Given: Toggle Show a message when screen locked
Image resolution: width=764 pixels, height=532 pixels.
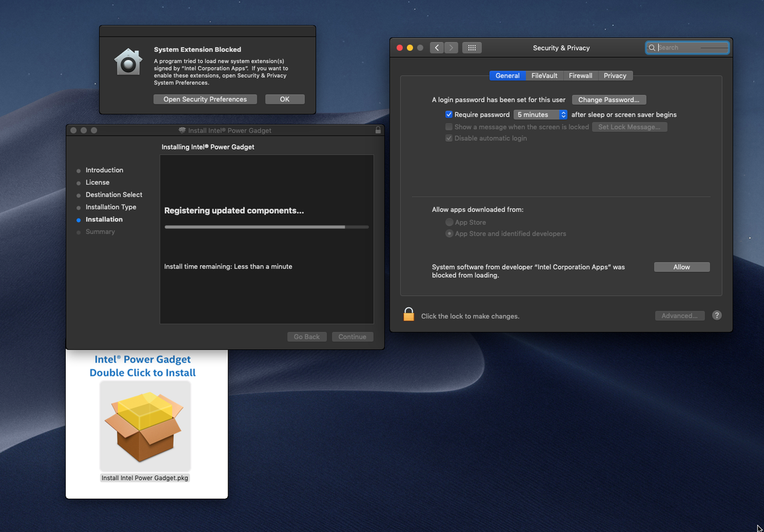Looking at the screenshot, I should tap(449, 126).
